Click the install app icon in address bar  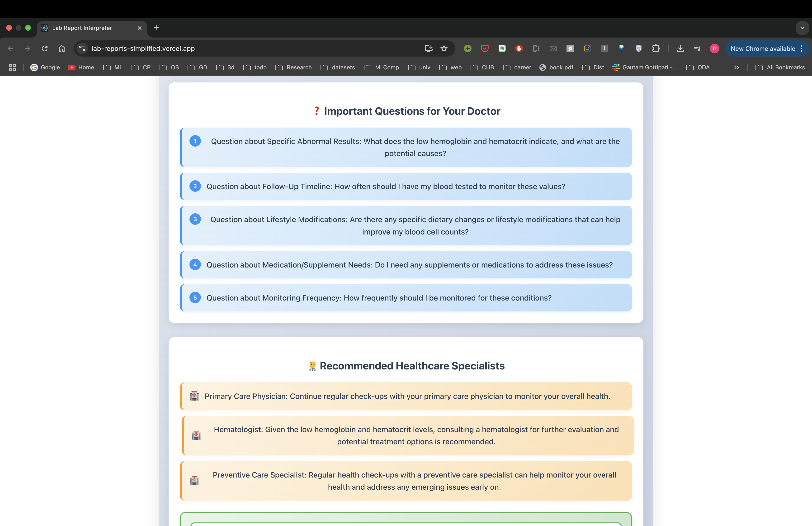pyautogui.click(x=428, y=48)
